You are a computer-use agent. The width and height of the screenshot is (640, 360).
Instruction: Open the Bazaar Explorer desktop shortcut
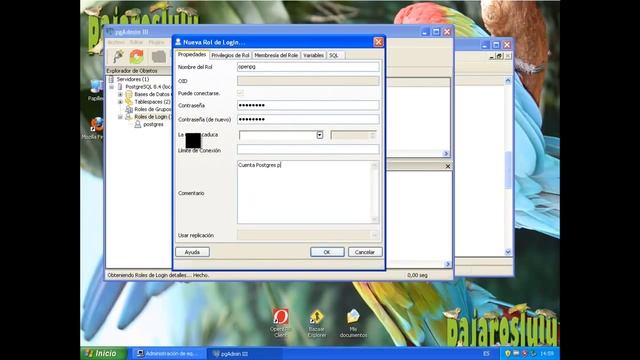coord(317,324)
